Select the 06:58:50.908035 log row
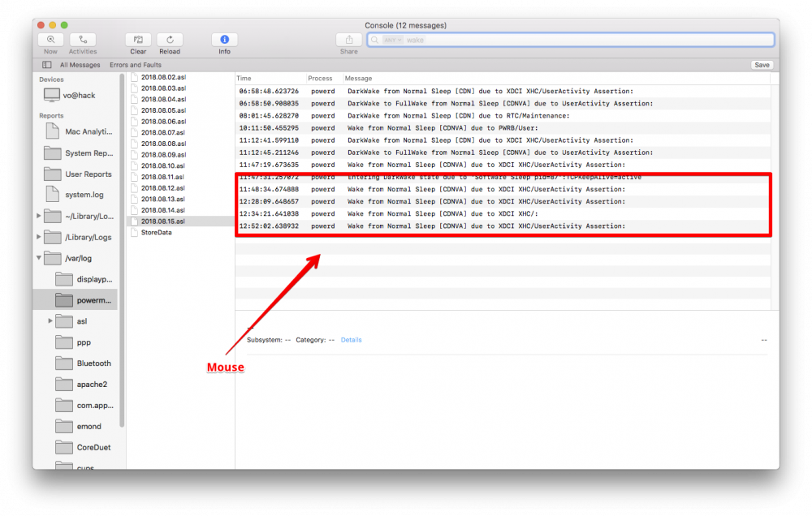The width and height of the screenshot is (812, 516). [x=503, y=104]
